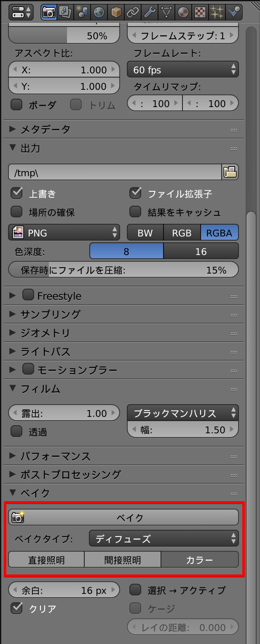The width and height of the screenshot is (260, 644).
Task: Enable the Freestyle checkbox
Action: pyautogui.click(x=28, y=295)
